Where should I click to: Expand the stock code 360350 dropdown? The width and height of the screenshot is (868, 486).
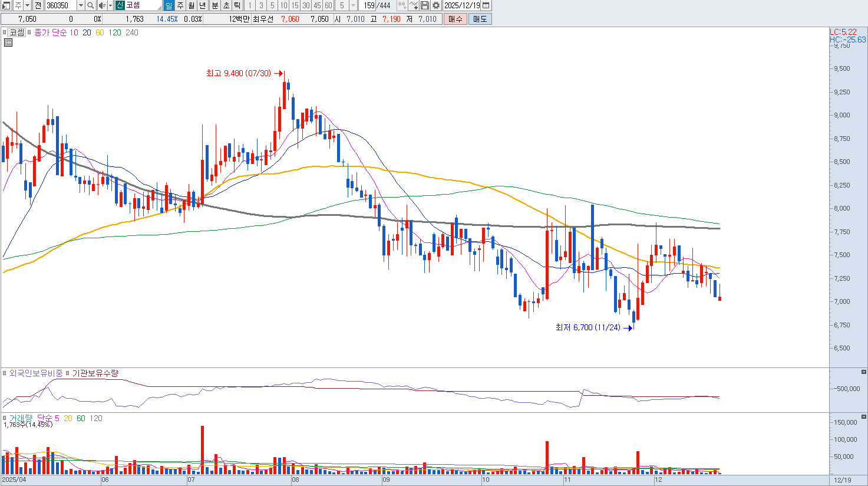pyautogui.click(x=81, y=5)
